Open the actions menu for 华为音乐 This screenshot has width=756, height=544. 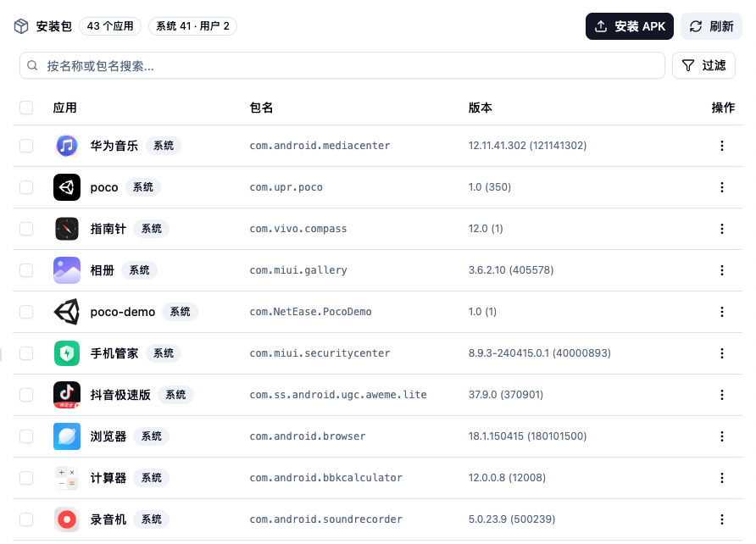(722, 145)
